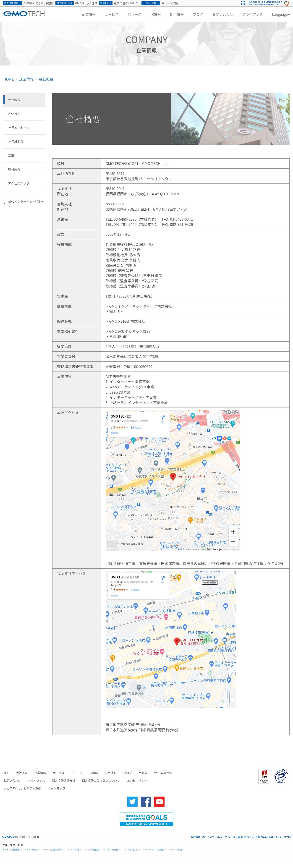Open footer link 用語集
Viewport: 293px width, 868px height.
143,773
